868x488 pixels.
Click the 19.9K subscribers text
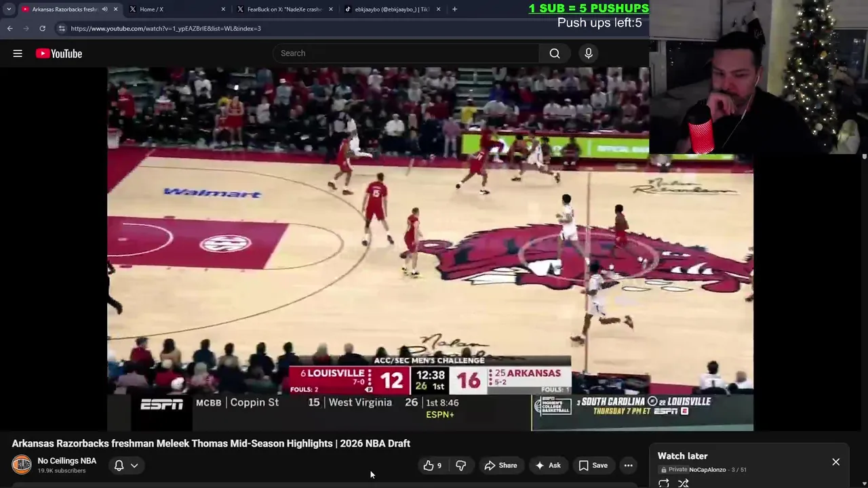pyautogui.click(x=62, y=471)
